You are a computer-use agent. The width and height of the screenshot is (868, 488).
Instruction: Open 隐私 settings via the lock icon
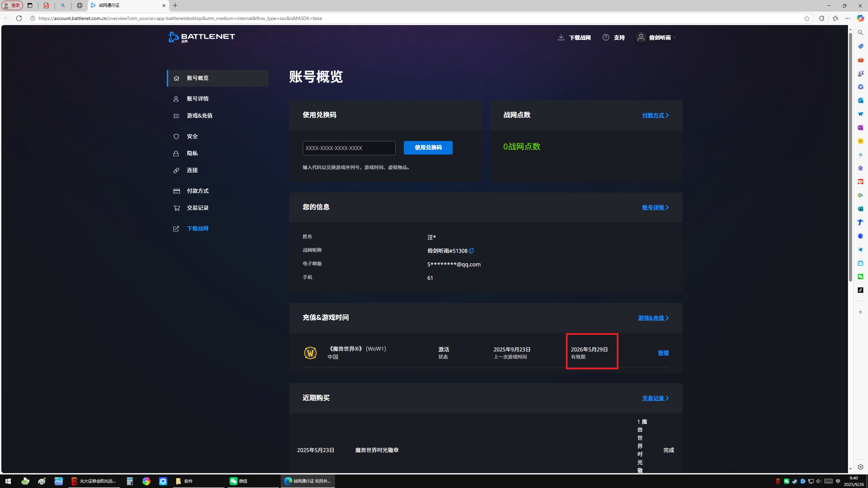coord(176,153)
